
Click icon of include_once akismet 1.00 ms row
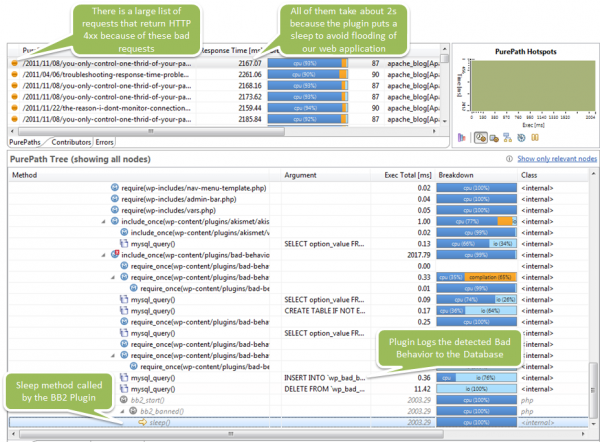pyautogui.click(x=115, y=221)
